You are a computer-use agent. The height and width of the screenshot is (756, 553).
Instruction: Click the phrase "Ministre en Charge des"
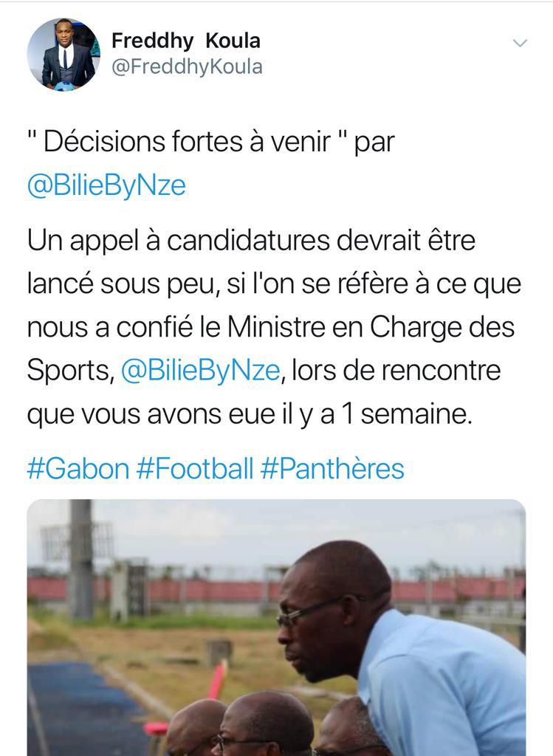tap(371, 327)
